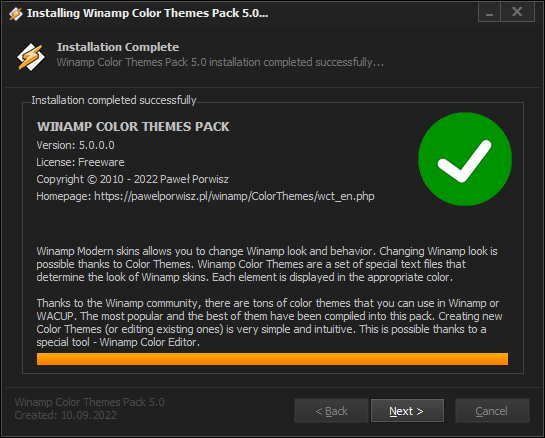This screenshot has width=545, height=438.
Task: Minimize the installer window
Action: coord(489,13)
